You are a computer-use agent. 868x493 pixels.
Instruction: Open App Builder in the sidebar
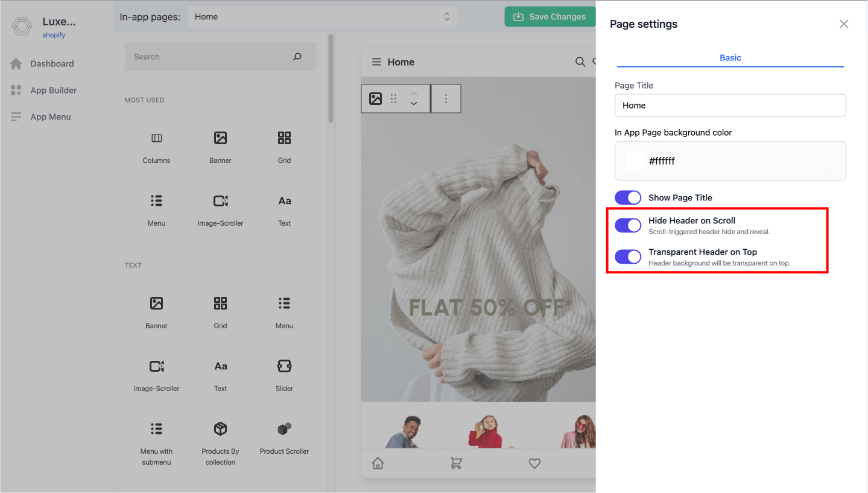click(53, 91)
